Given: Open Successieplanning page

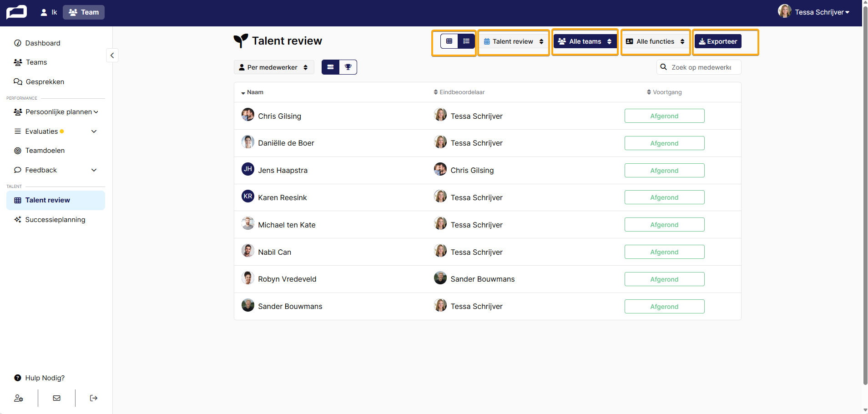Looking at the screenshot, I should 55,220.
